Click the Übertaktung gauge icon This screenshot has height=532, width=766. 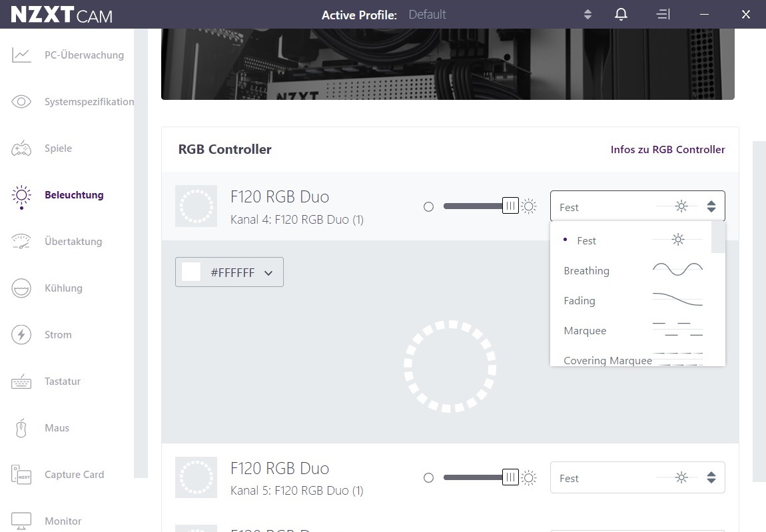(21, 241)
